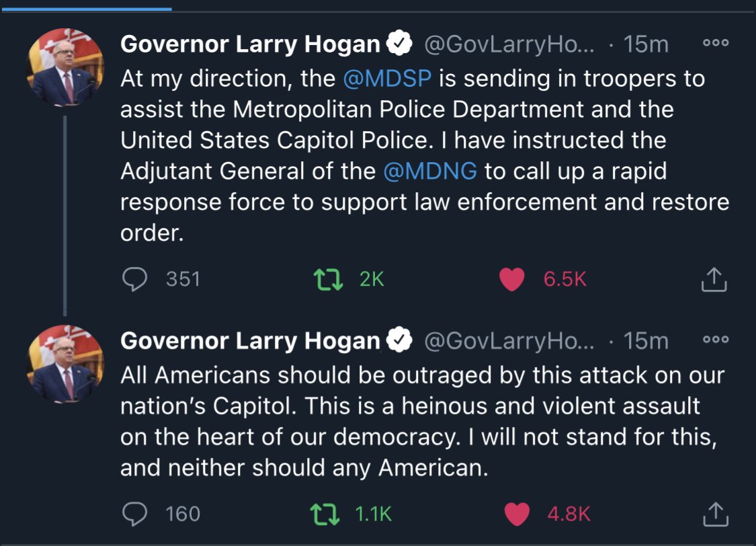
Task: Reply to the 'All Americans should be outraged' tweet
Action: coord(134,514)
